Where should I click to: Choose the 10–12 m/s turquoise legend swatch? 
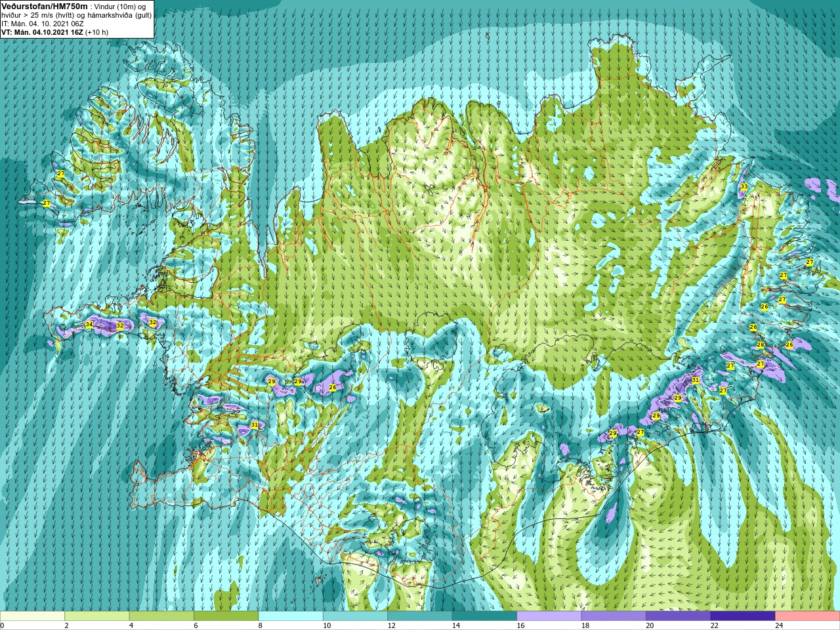356,616
